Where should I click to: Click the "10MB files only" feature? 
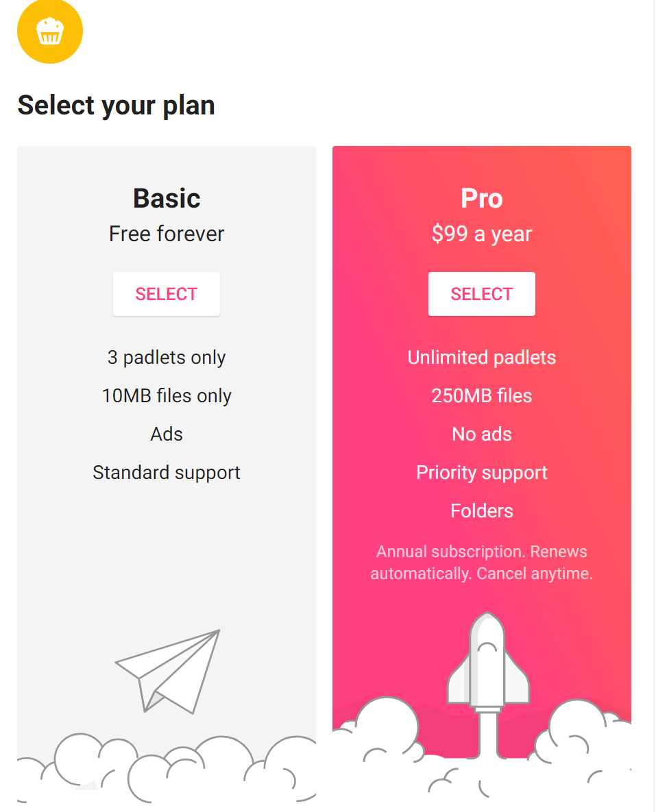(167, 395)
